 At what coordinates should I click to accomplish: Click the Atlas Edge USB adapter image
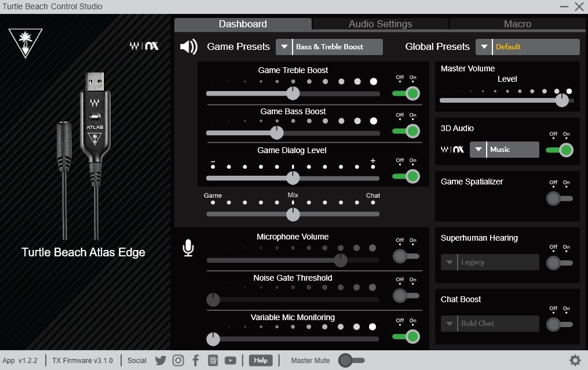[x=94, y=155]
